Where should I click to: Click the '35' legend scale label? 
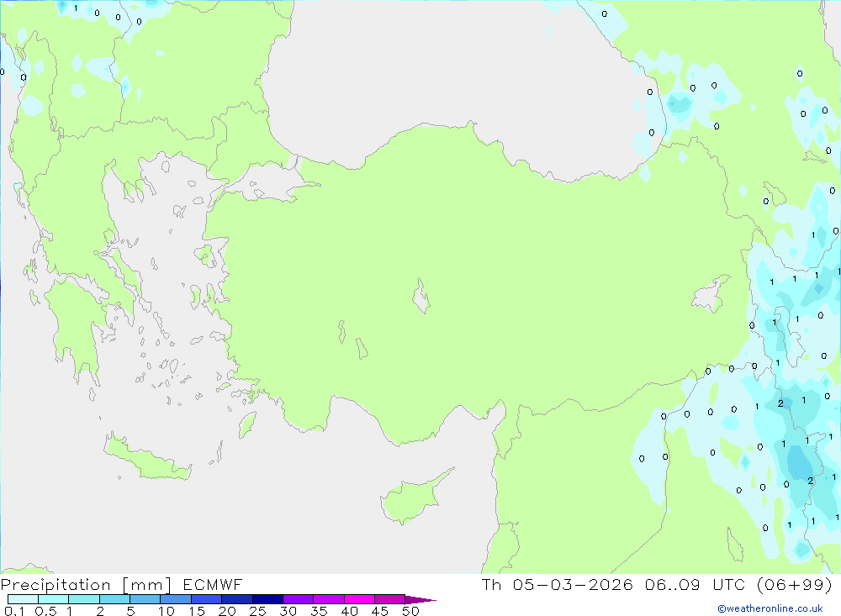[x=319, y=611]
